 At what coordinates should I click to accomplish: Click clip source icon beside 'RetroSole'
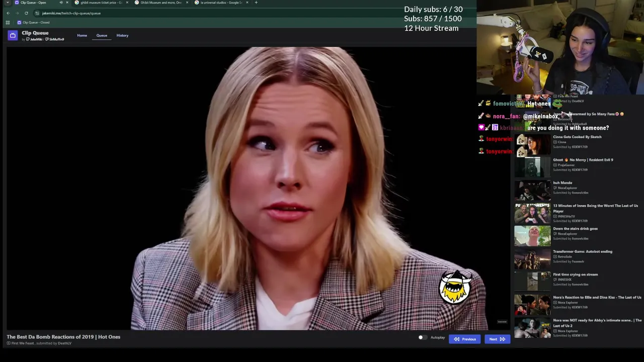click(x=555, y=257)
